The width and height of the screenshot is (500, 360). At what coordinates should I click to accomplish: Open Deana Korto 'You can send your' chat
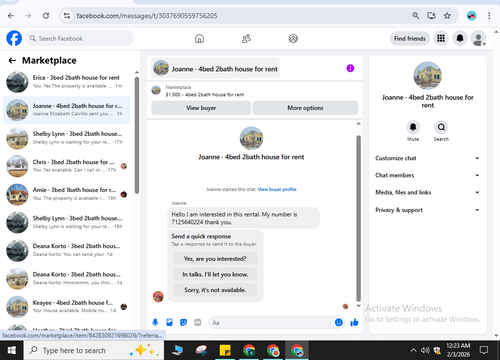pyautogui.click(x=67, y=250)
